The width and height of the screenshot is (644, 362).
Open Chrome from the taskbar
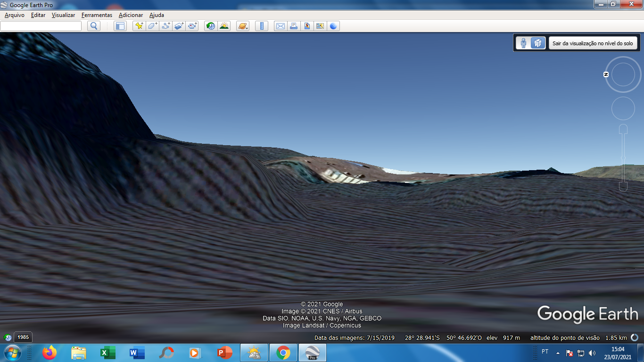283,353
